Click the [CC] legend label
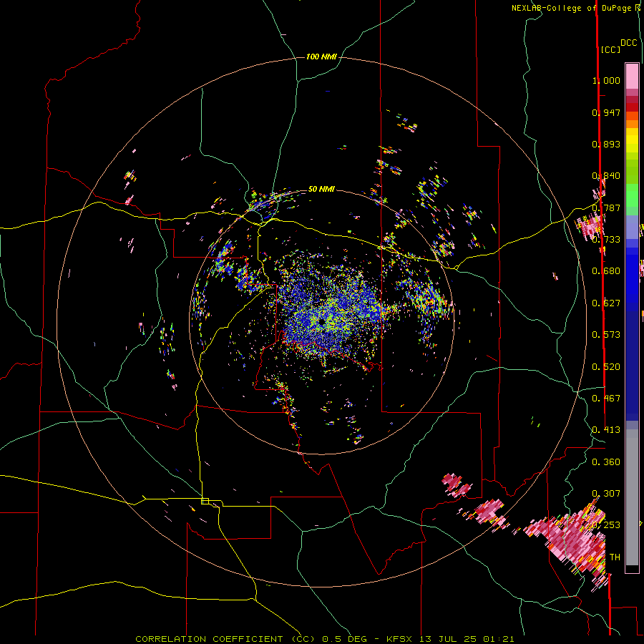Image resolution: width=644 pixels, height=644 pixels. pos(610,49)
